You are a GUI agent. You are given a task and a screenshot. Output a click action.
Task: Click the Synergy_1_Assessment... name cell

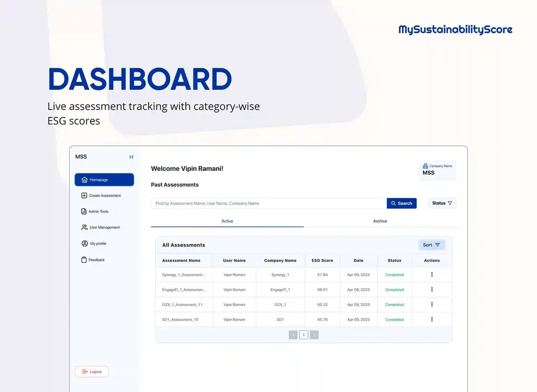184,275
